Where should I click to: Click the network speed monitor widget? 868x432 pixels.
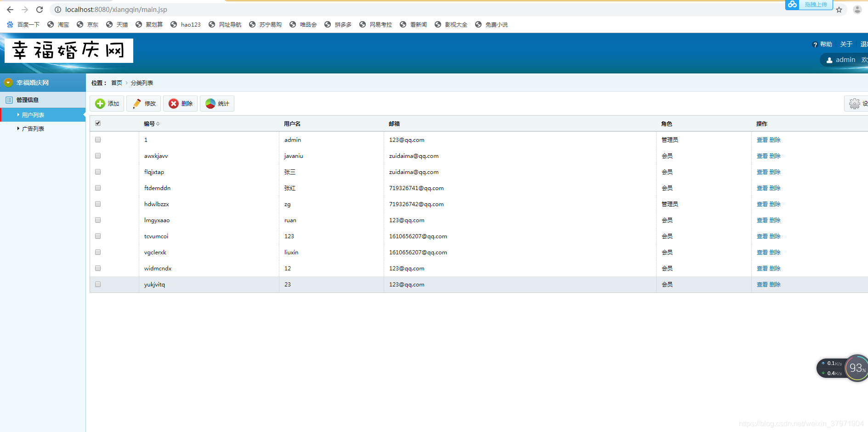coord(842,368)
